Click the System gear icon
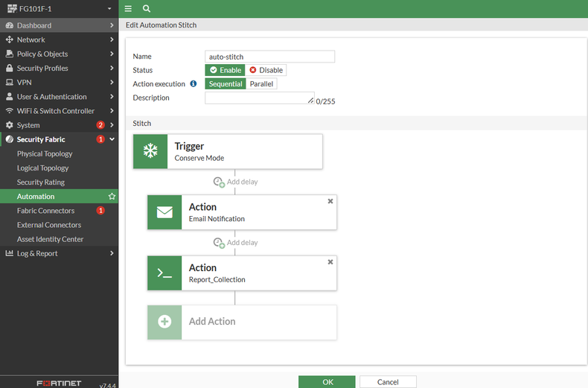 click(x=10, y=125)
